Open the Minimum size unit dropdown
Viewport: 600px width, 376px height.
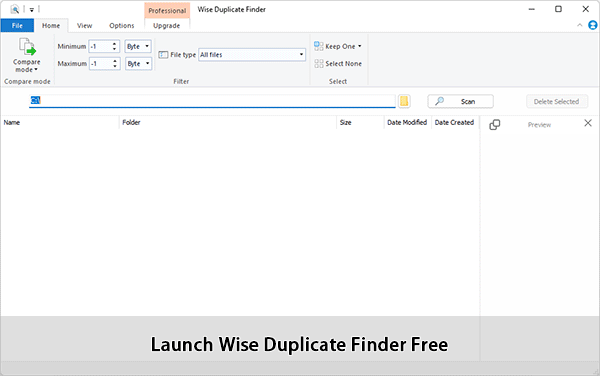tap(138, 46)
